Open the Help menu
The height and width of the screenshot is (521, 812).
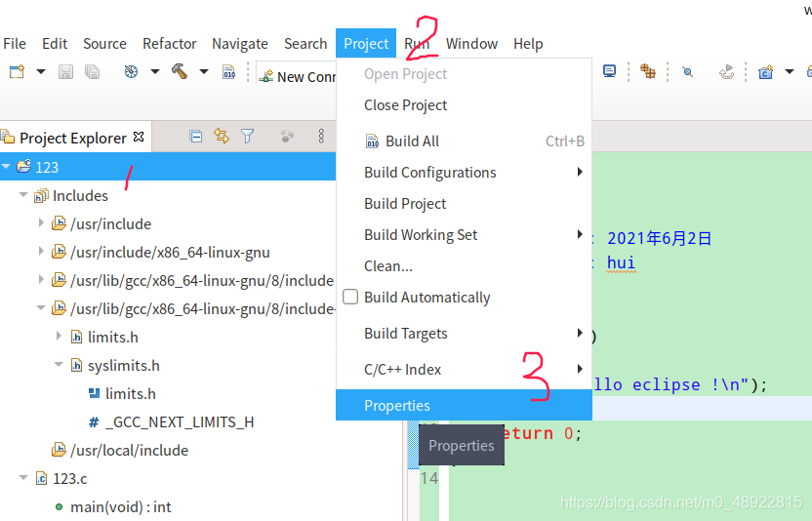(528, 44)
